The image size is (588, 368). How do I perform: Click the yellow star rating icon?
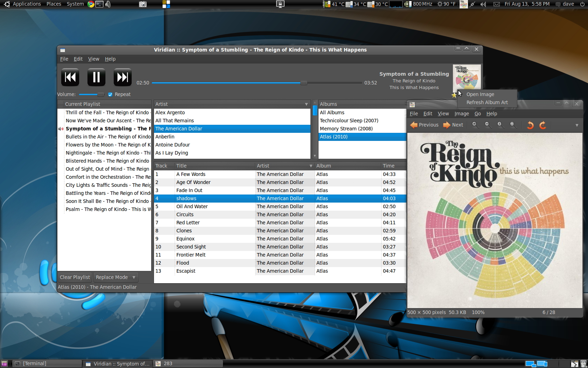pos(454,95)
